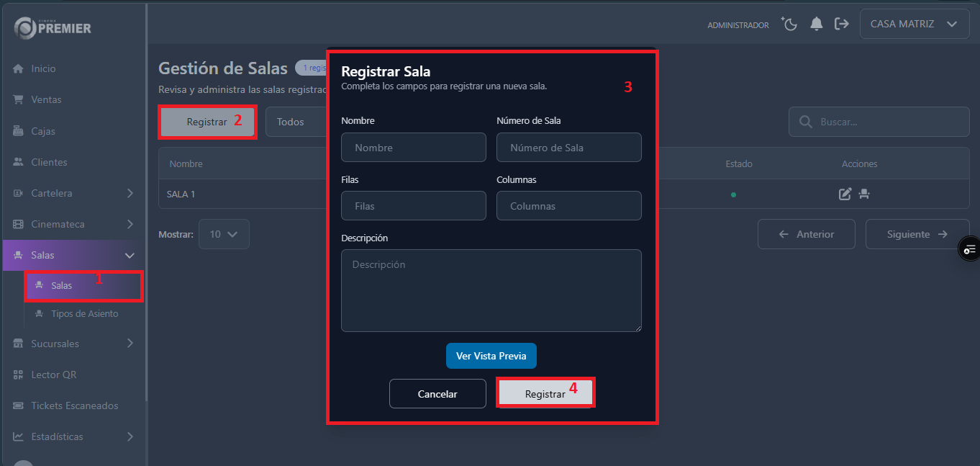Image resolution: width=980 pixels, height=466 pixels.
Task: Select Tipos de Asiento submenu item
Action: click(84, 314)
